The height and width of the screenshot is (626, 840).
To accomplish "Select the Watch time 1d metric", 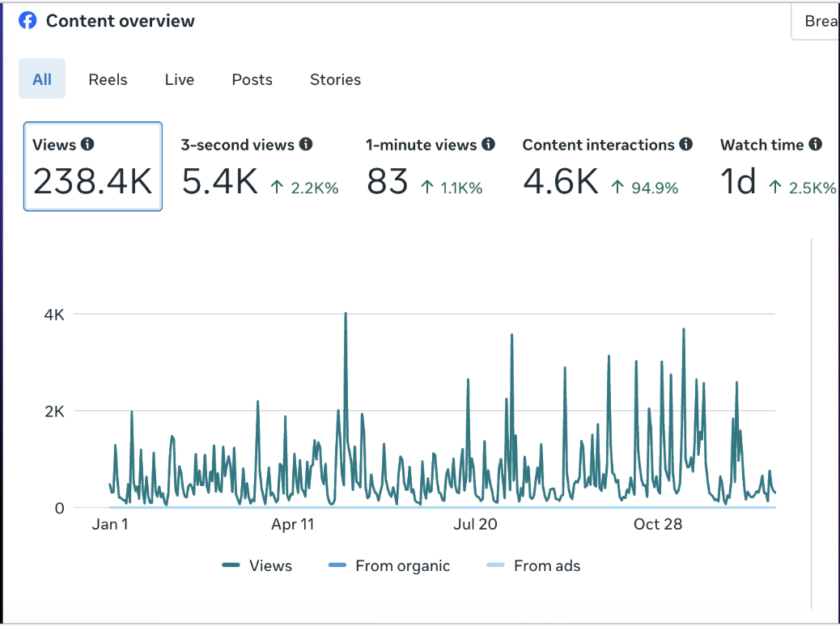I will (x=778, y=167).
